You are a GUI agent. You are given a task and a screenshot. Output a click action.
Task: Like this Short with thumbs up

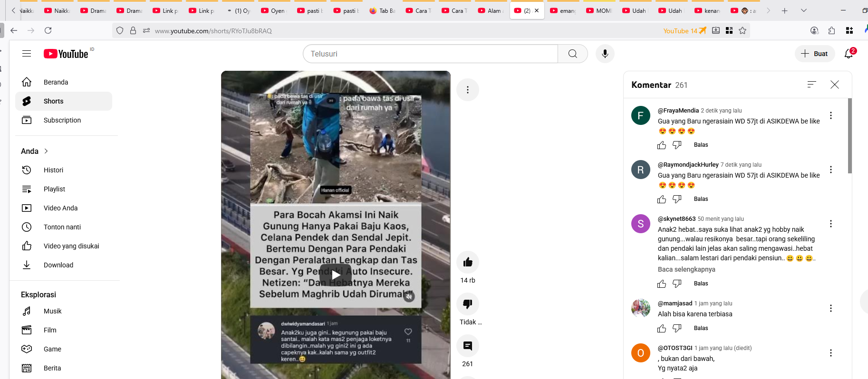[468, 262]
